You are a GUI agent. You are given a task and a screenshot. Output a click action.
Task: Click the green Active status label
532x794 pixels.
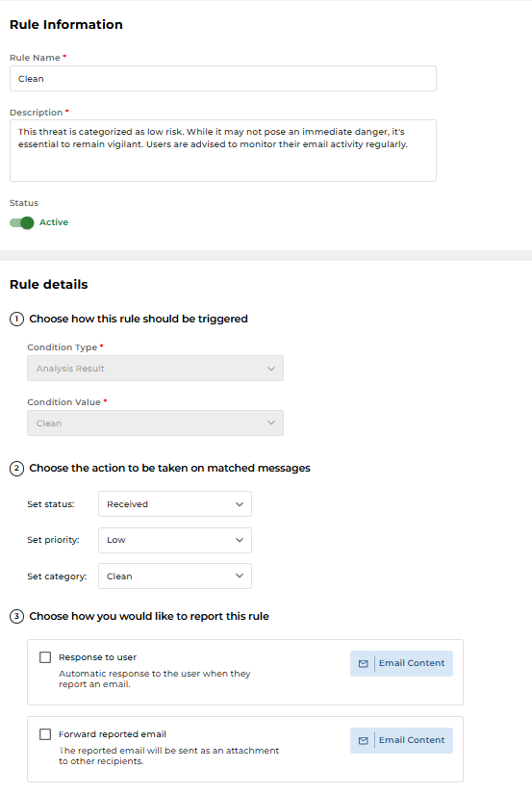tap(54, 222)
